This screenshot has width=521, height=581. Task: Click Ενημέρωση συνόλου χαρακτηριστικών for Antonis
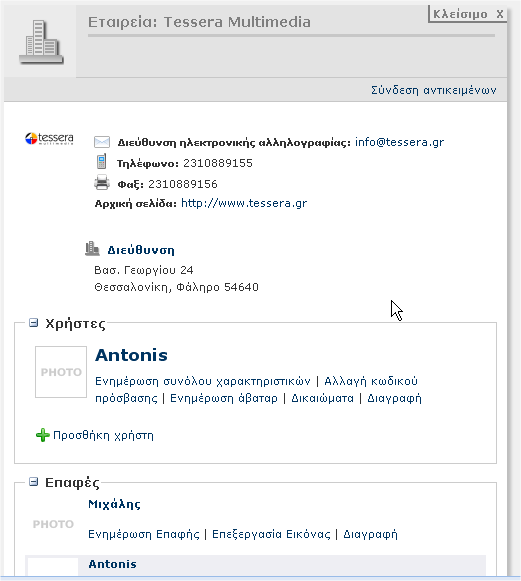point(203,381)
